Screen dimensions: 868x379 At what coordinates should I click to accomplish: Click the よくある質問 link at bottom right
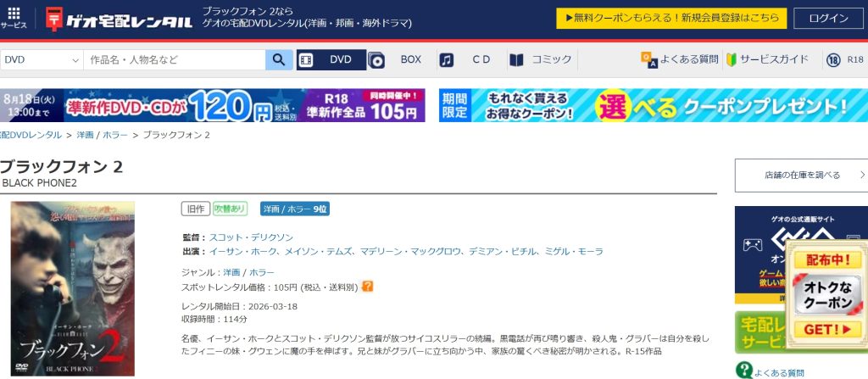779,373
